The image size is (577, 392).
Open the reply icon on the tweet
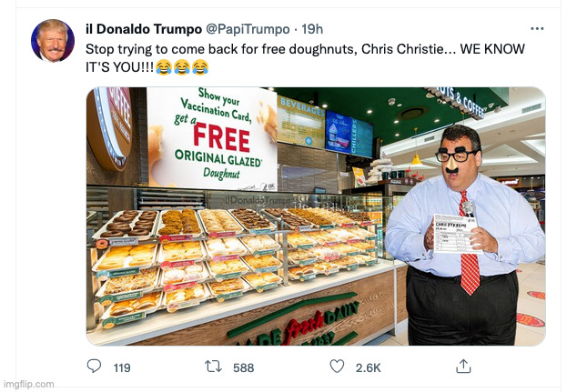[94, 367]
